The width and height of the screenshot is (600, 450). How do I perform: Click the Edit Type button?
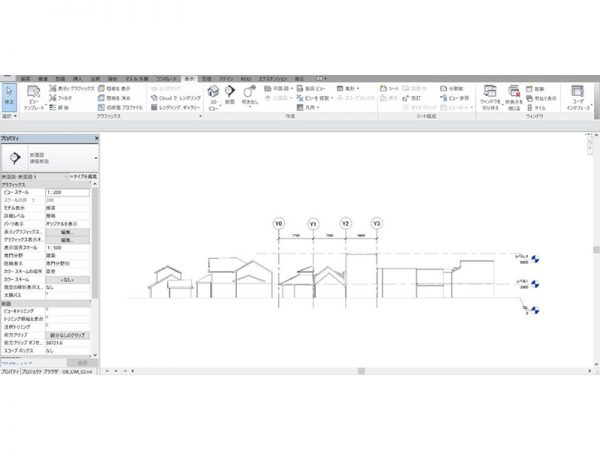click(83, 177)
